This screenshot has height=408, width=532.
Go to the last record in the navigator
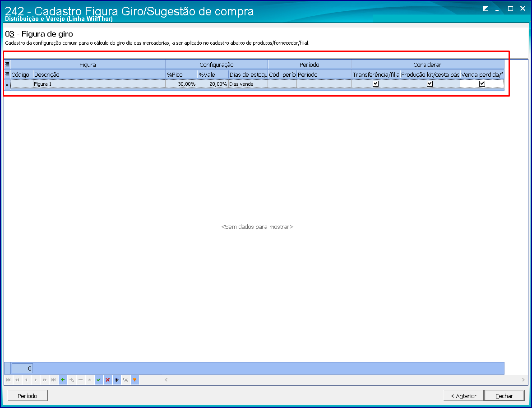click(54, 380)
